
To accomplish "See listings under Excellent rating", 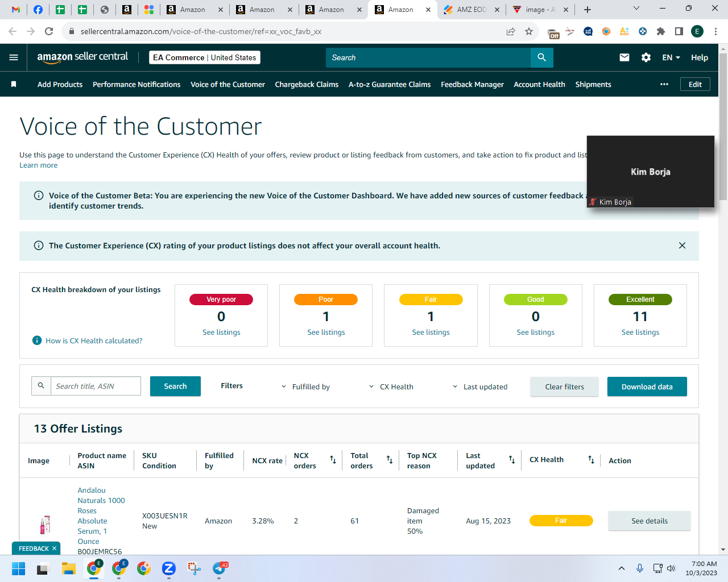I will click(x=640, y=332).
